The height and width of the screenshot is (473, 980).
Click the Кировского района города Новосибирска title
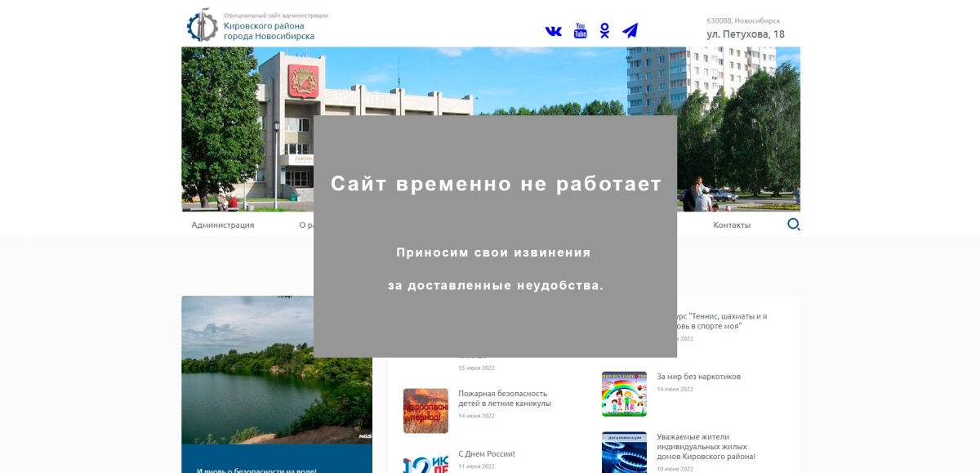[x=269, y=31]
